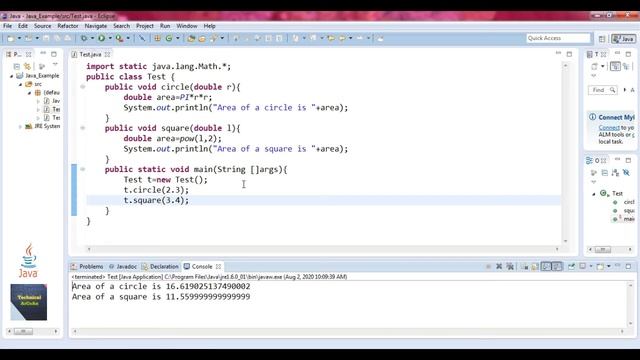Open the File menu
The height and width of the screenshot is (360, 640).
click(x=7, y=26)
